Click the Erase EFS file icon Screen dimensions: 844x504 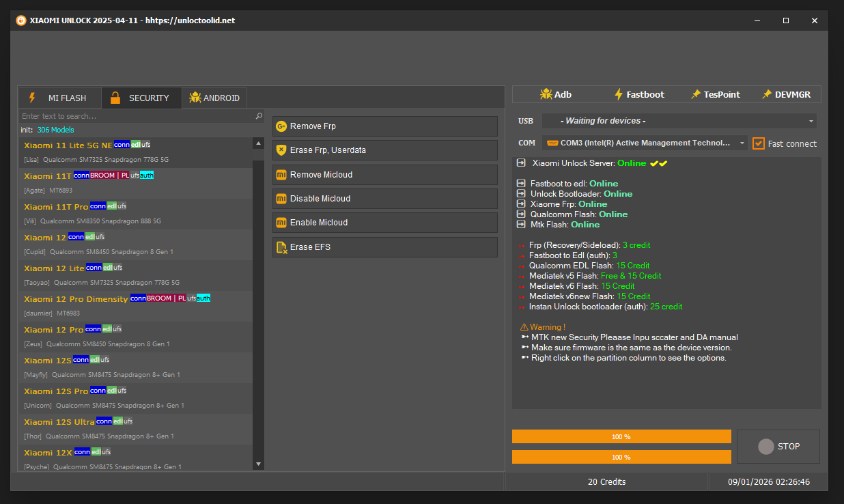281,247
